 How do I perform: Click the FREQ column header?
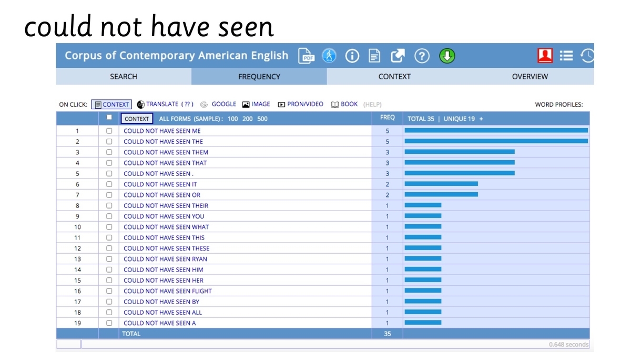[388, 118]
